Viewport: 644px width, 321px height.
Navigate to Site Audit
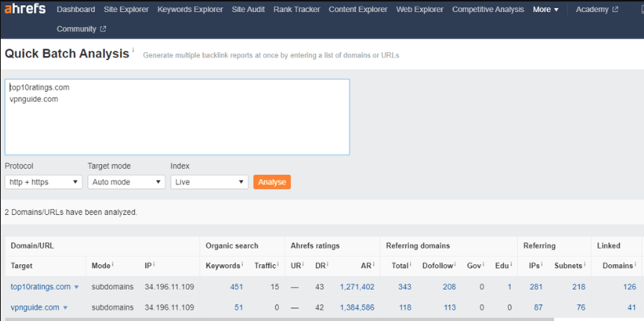(248, 9)
